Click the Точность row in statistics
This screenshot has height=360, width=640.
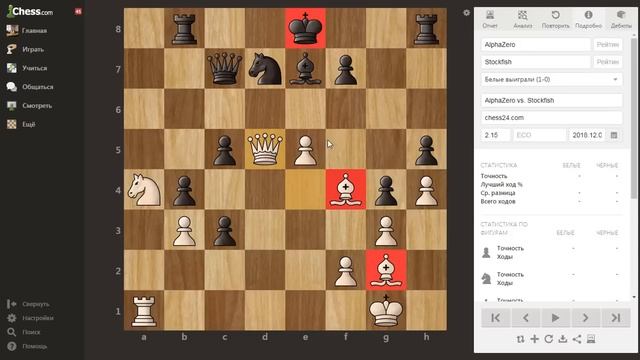point(551,176)
